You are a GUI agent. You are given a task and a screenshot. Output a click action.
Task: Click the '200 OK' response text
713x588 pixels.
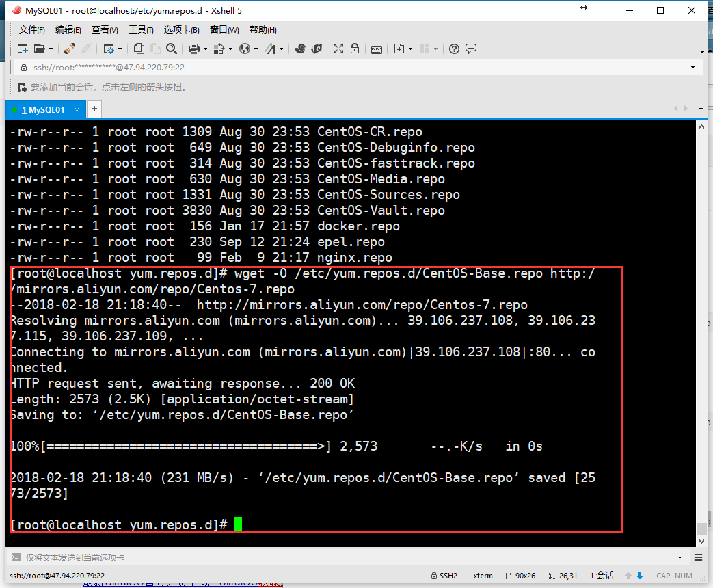tap(332, 384)
